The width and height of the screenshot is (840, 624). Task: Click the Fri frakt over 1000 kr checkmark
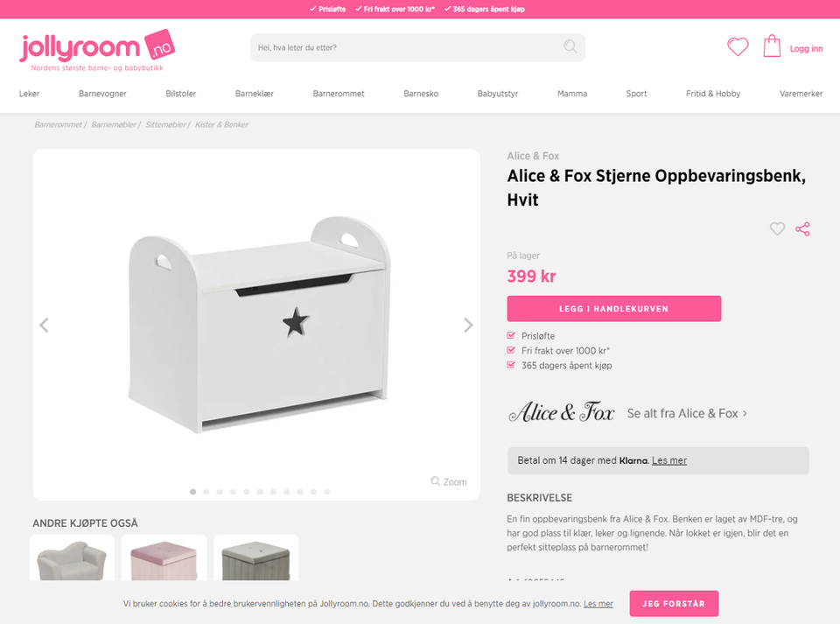pyautogui.click(x=510, y=350)
